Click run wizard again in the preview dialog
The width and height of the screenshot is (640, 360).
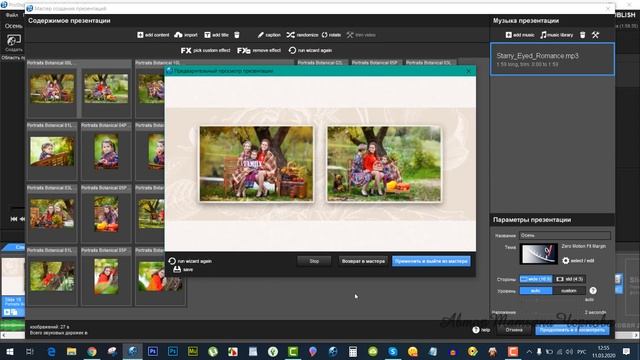[190, 261]
